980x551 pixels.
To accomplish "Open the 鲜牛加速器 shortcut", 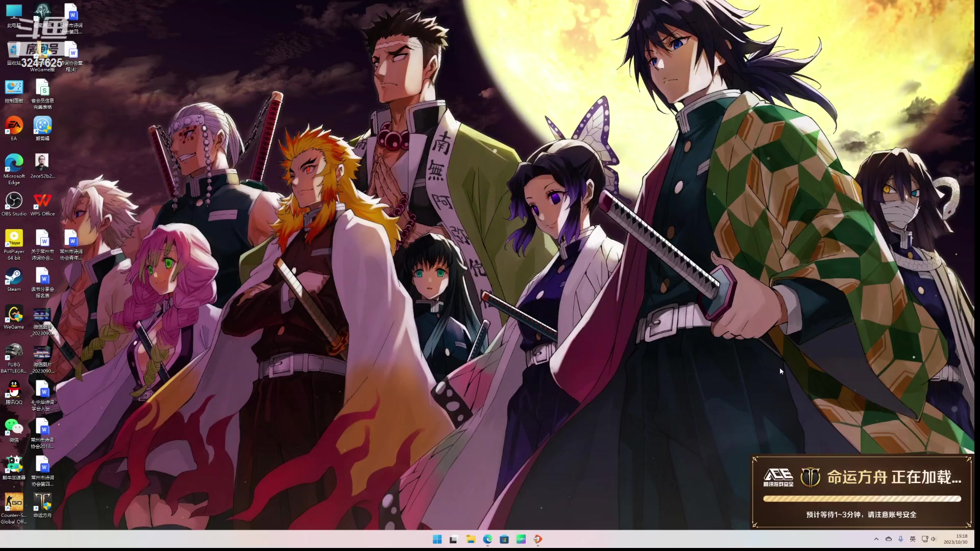I will (14, 468).
